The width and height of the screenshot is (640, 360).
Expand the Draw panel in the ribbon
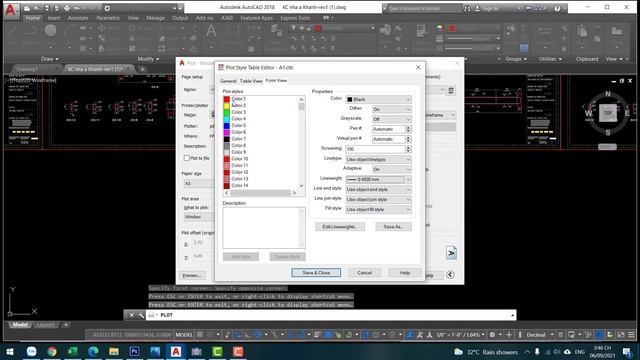tap(50, 59)
